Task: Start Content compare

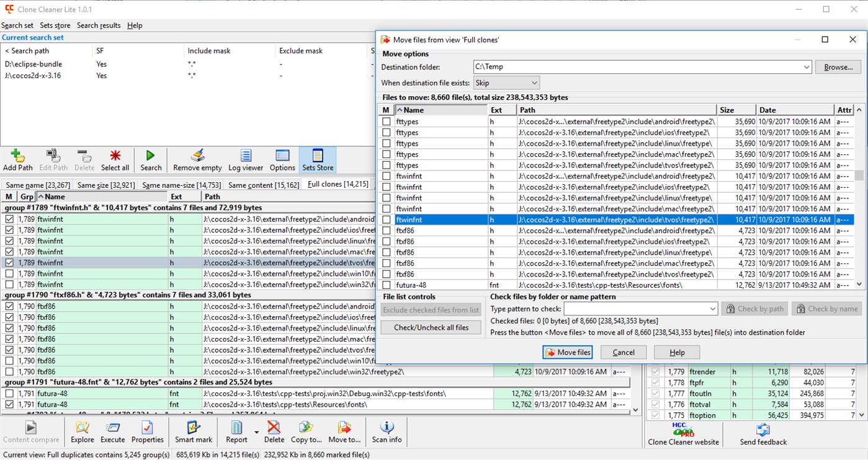Action: 31,431
